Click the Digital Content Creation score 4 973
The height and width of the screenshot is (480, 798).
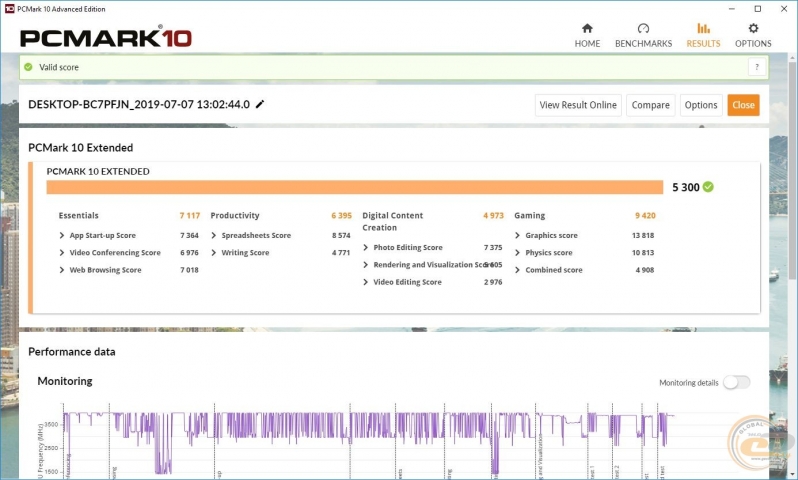(x=493, y=215)
